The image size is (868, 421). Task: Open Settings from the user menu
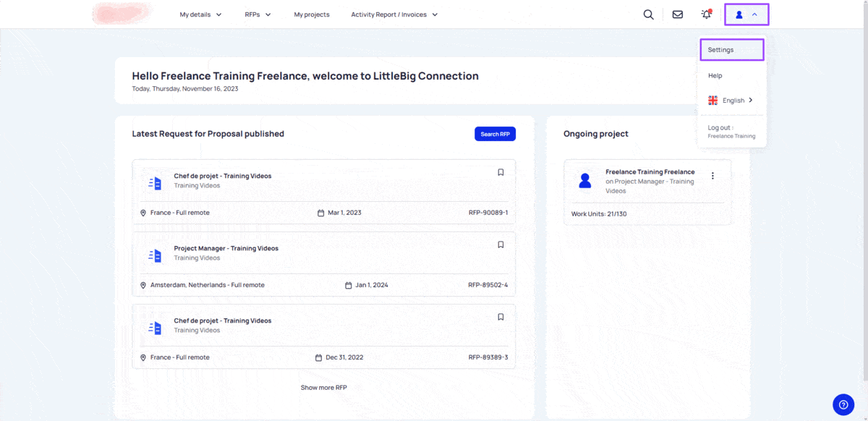[732, 50]
